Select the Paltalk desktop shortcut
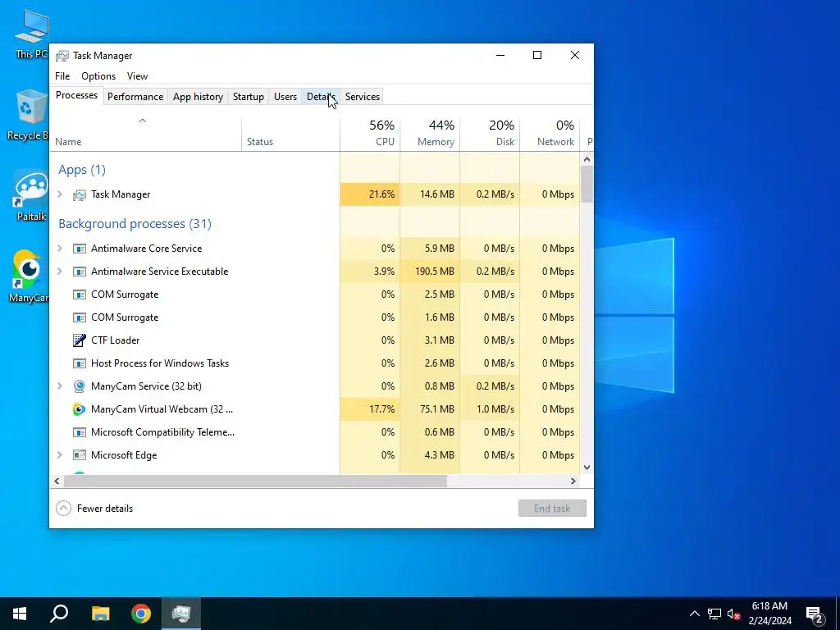The image size is (840, 630). pos(30,195)
